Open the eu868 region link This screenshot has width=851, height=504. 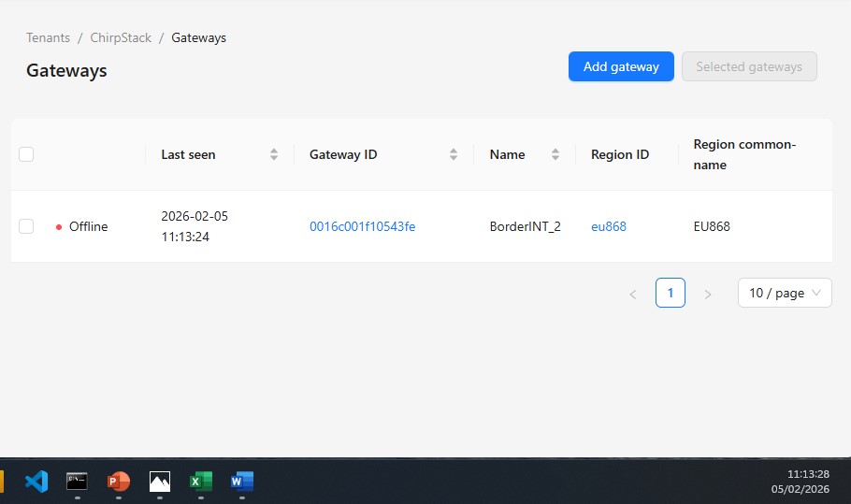(x=609, y=226)
